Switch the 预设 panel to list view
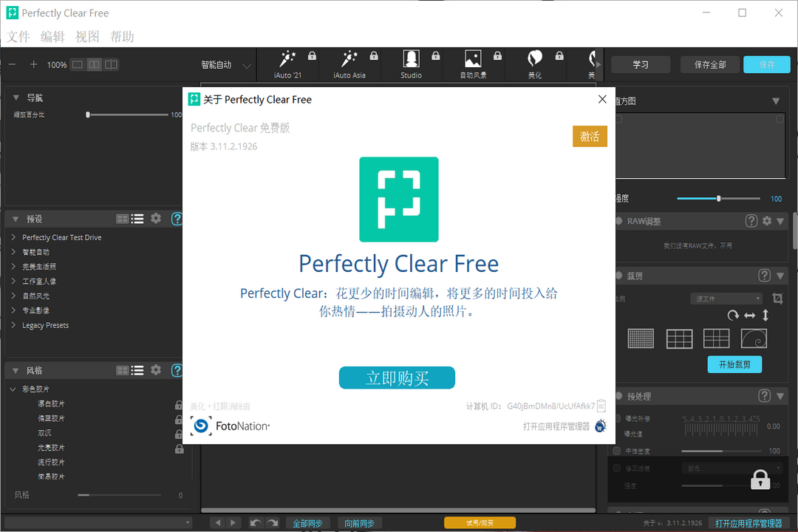Screen dimensions: 798x532 tap(137, 218)
